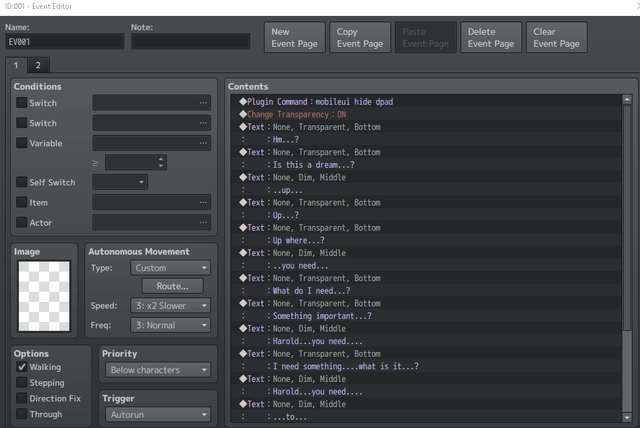The height and width of the screenshot is (428, 640).
Task: Select the text line '...to...'
Action: [426, 417]
